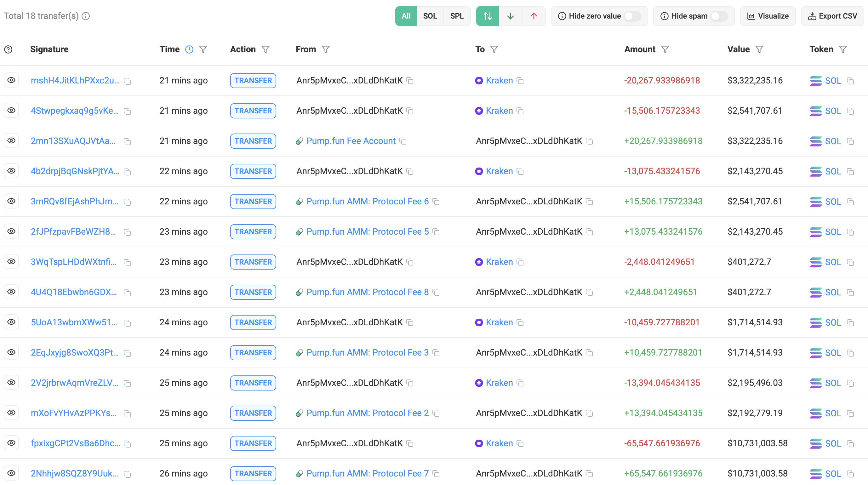Click info icon next to Total 18 transfer(s)

pyautogui.click(x=86, y=16)
